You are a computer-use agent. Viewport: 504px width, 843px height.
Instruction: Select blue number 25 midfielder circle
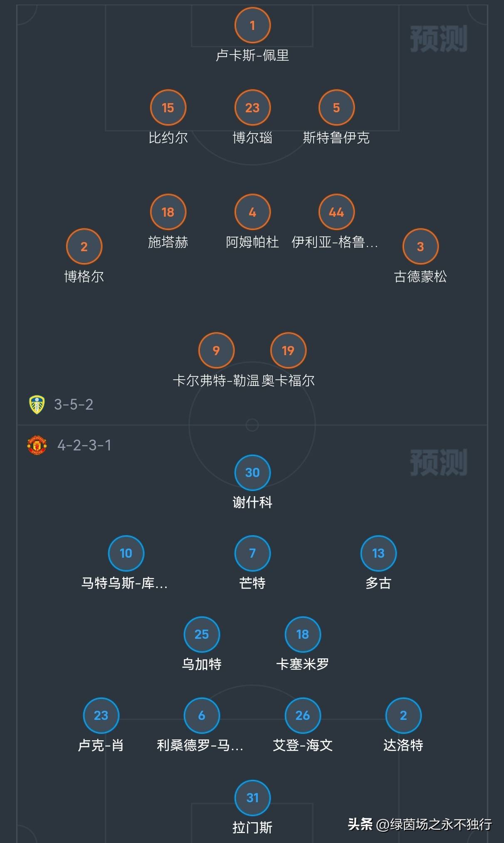(x=202, y=634)
